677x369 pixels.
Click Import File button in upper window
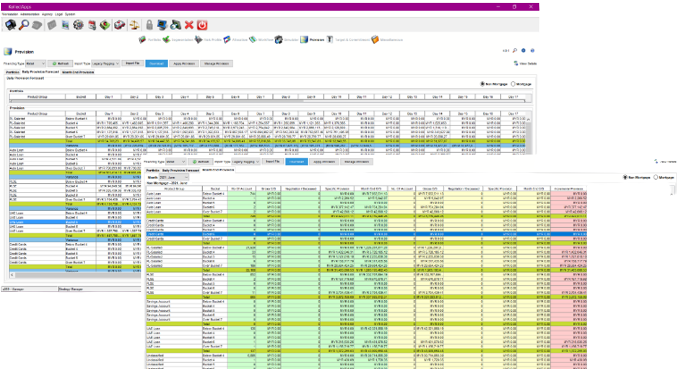click(133, 63)
